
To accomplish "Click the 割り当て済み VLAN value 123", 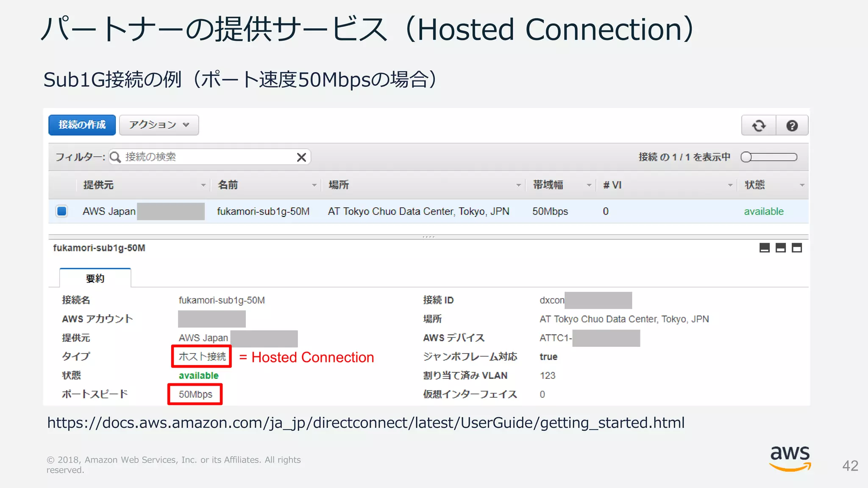I will coord(547,375).
